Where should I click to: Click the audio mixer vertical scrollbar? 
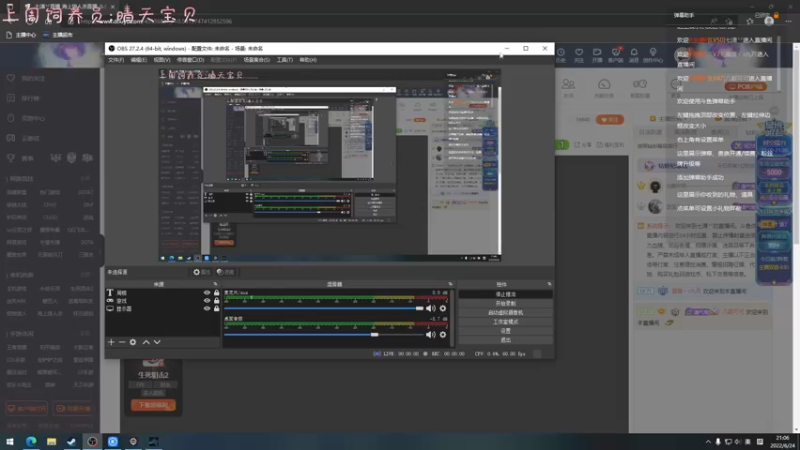(453, 317)
